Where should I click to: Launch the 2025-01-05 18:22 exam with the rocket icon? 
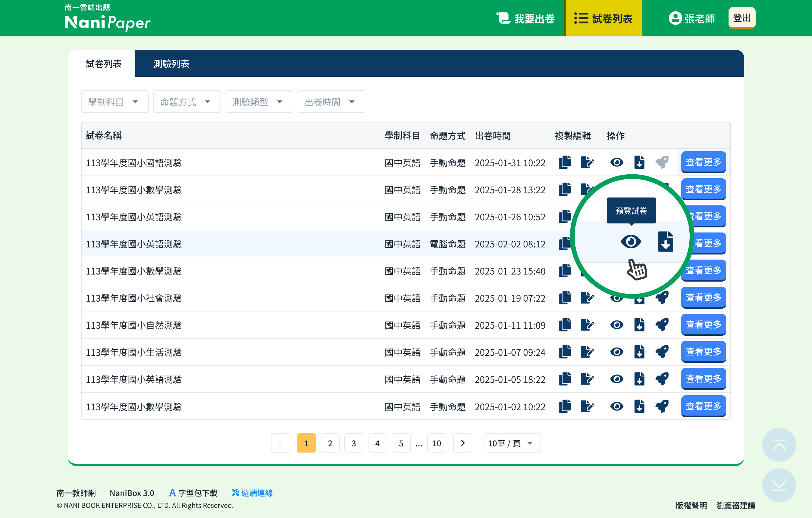(662, 379)
